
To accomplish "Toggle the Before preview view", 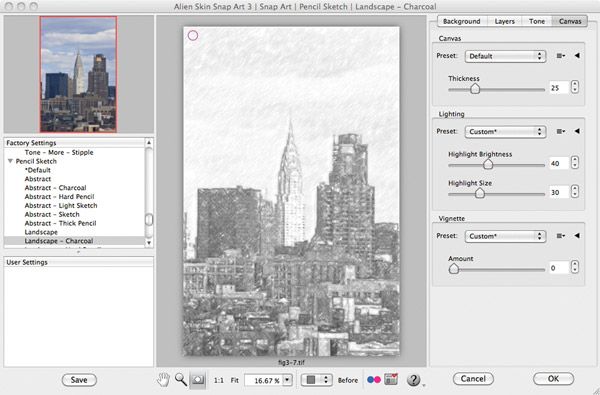I will tap(348, 380).
